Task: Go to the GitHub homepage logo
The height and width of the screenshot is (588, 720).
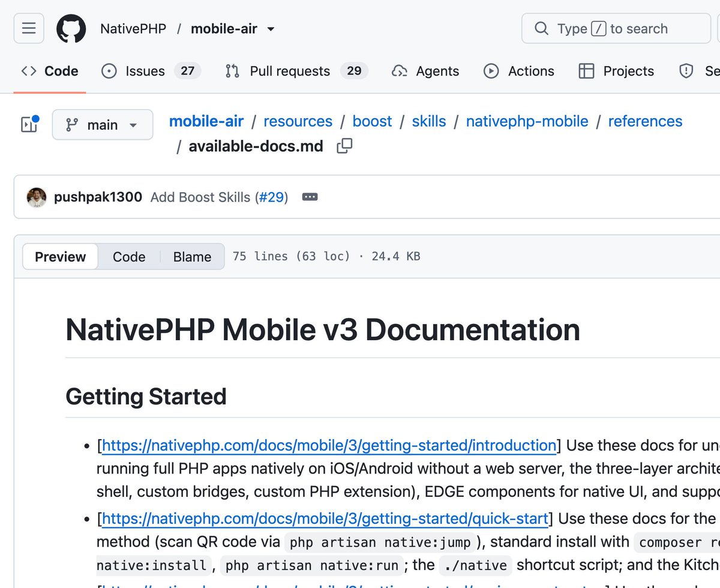Action: (71, 29)
